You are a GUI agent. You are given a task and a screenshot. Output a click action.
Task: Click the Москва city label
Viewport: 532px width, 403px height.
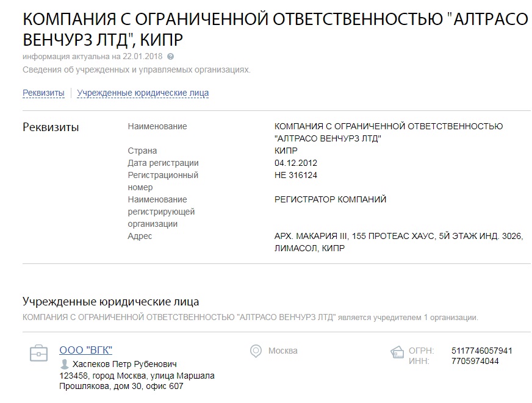click(x=283, y=351)
